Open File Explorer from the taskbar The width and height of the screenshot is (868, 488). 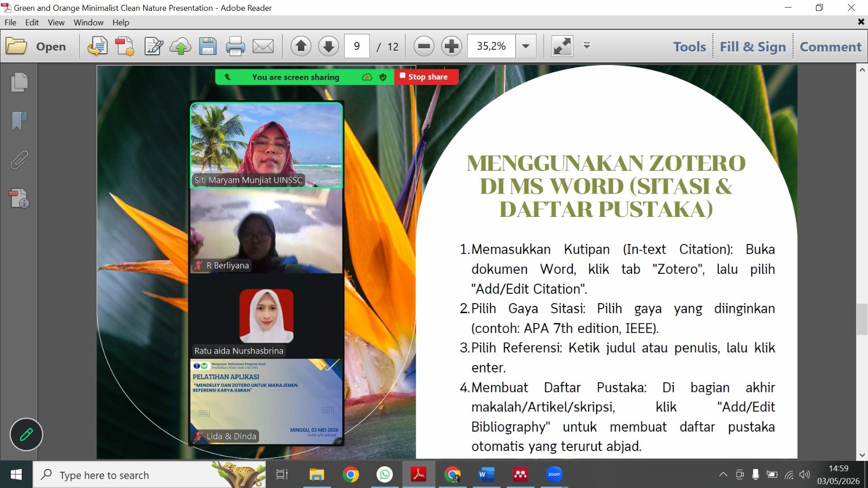point(317,474)
